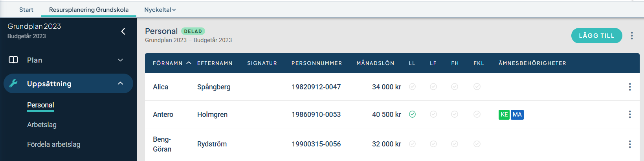Select the Resursplanering Grundskola tab
644x161 pixels.
point(89,10)
